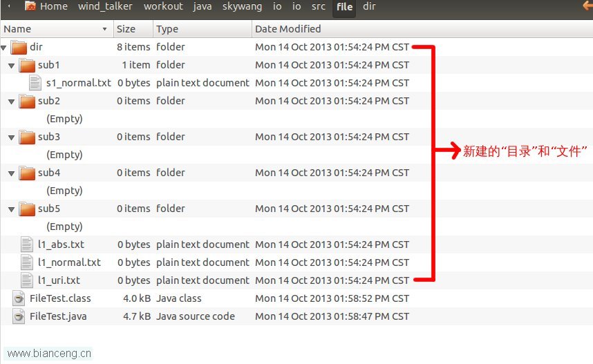Select the FileTest.java file name

[x=58, y=316]
